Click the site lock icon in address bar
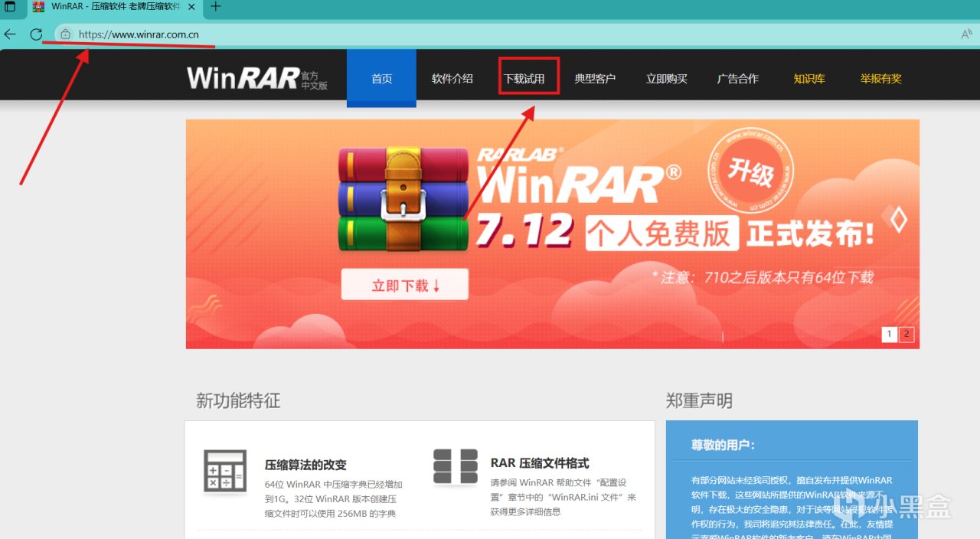The height and width of the screenshot is (539, 980). 66,34
